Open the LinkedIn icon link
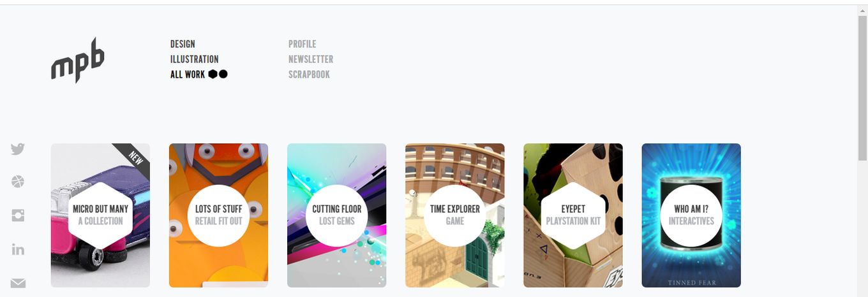Image resolution: width=868 pixels, height=297 pixels. pyautogui.click(x=18, y=249)
